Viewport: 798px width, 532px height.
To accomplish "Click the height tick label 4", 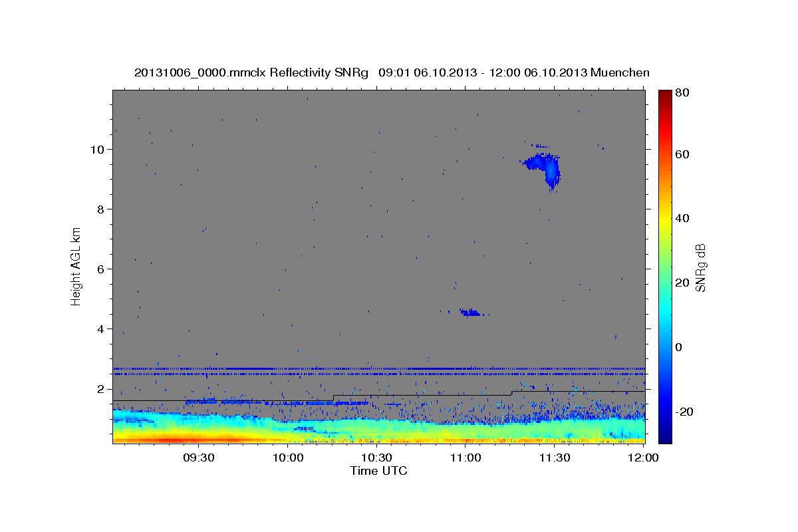I will [102, 329].
